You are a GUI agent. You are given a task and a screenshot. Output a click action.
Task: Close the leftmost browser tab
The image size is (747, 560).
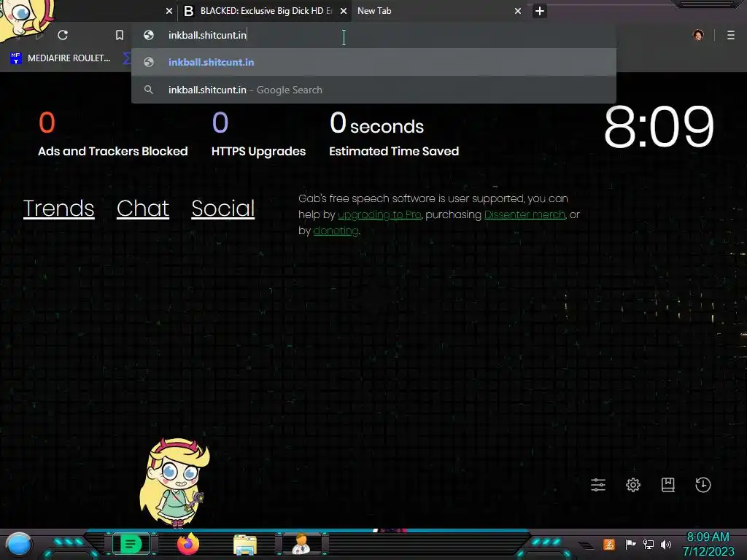[169, 11]
